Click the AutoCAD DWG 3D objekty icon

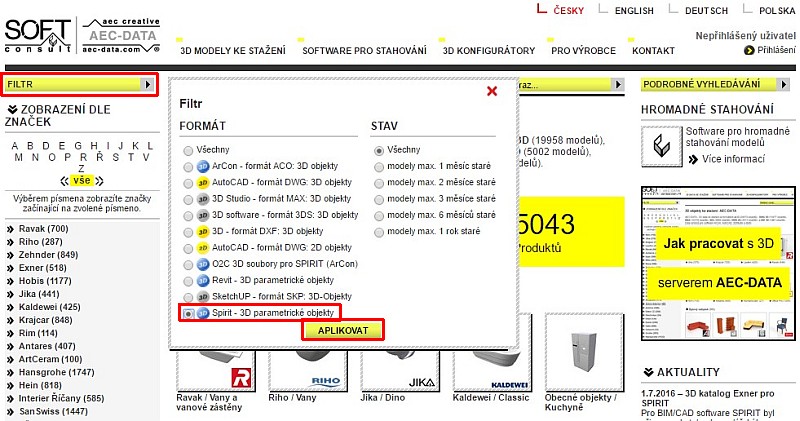203,183
